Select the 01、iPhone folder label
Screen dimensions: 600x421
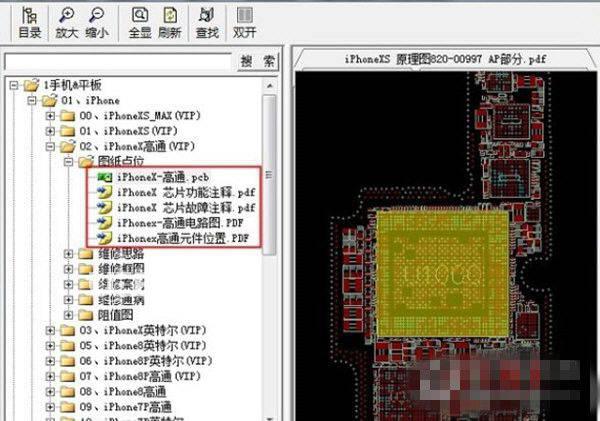pyautogui.click(x=90, y=100)
